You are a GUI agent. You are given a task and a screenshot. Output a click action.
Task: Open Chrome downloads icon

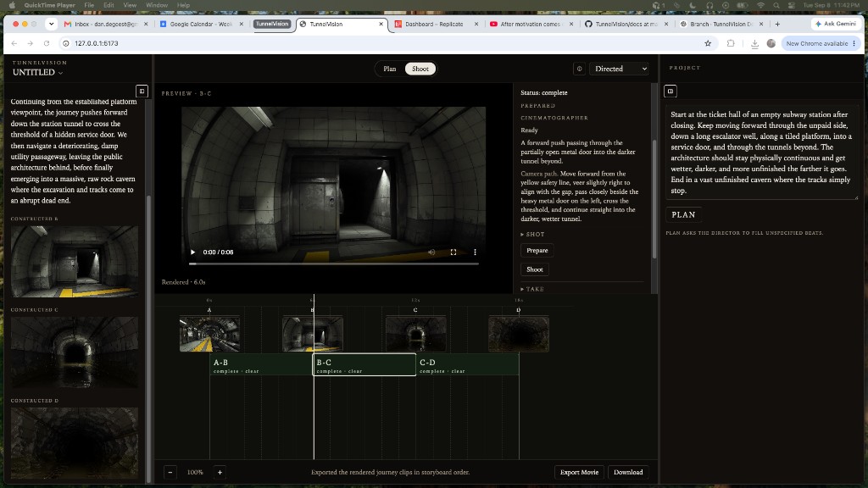pyautogui.click(x=754, y=43)
